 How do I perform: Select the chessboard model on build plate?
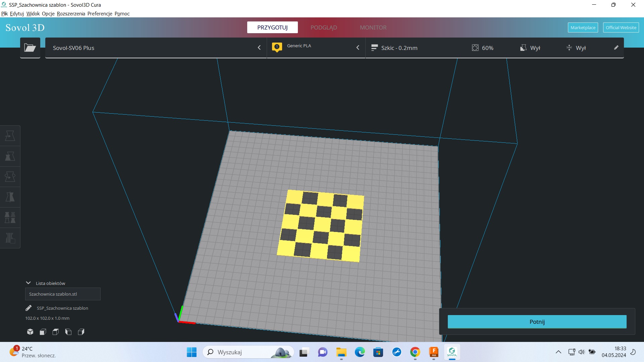point(321,226)
